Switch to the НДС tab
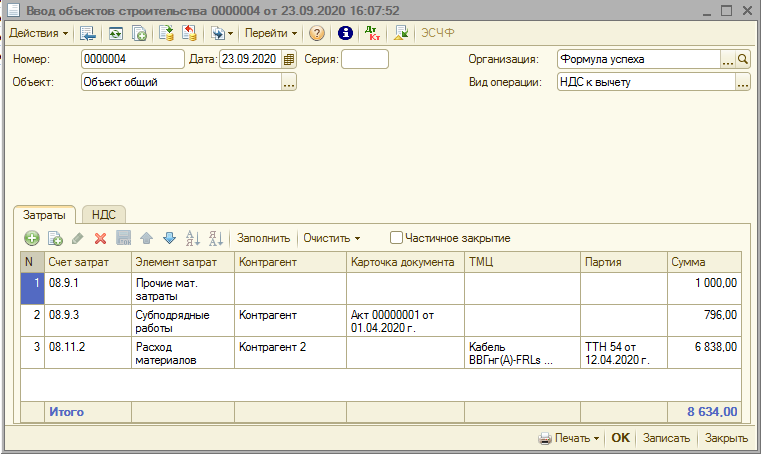Image resolution: width=761 pixels, height=455 pixels. (x=103, y=214)
